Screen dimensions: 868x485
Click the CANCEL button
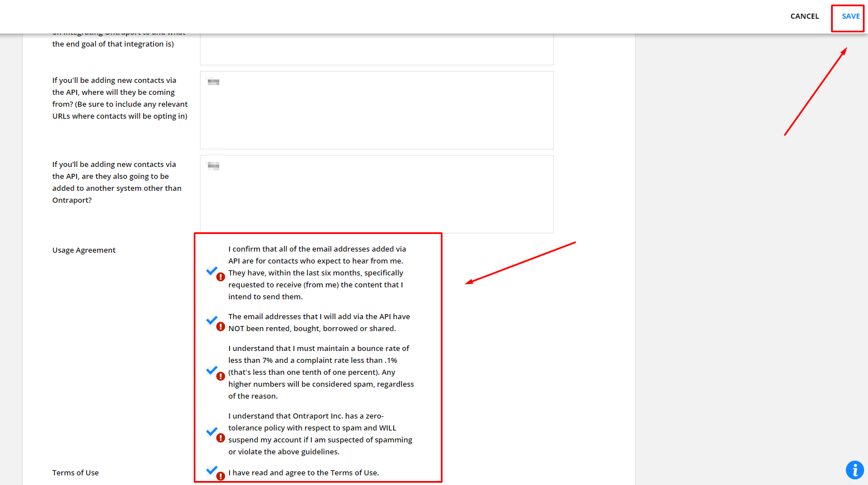[804, 16]
